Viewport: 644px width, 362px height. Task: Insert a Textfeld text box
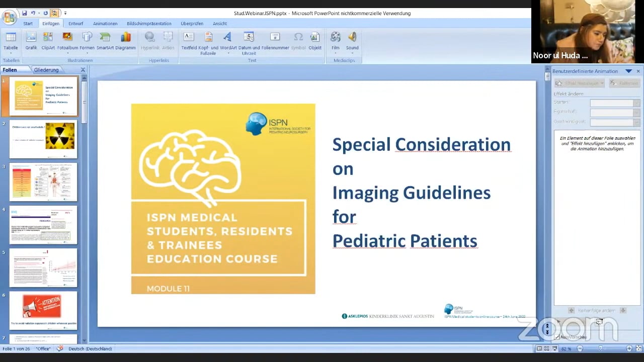189,41
